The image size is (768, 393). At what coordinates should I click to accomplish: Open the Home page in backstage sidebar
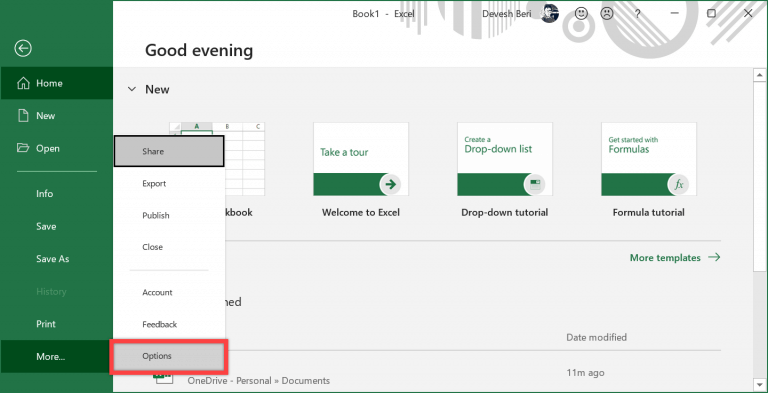pos(56,83)
